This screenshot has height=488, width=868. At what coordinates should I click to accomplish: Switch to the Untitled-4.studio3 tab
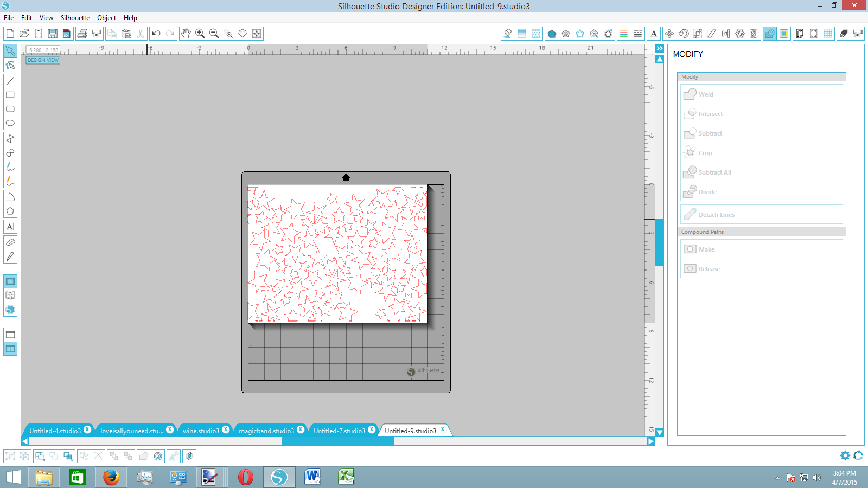click(x=55, y=431)
